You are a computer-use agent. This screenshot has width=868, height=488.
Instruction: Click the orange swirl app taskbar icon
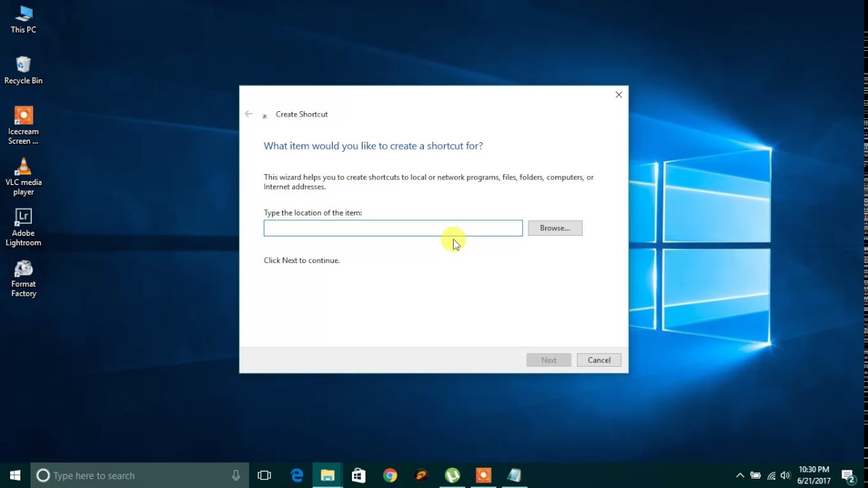(x=421, y=475)
